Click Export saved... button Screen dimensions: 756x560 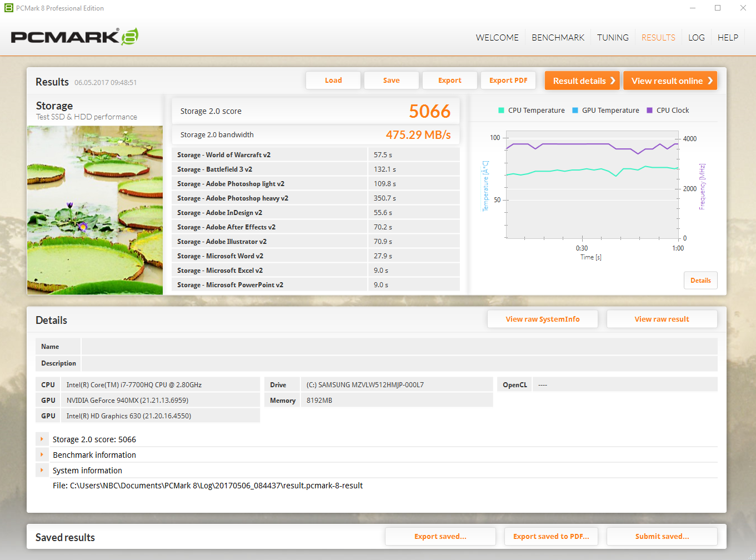(x=440, y=536)
